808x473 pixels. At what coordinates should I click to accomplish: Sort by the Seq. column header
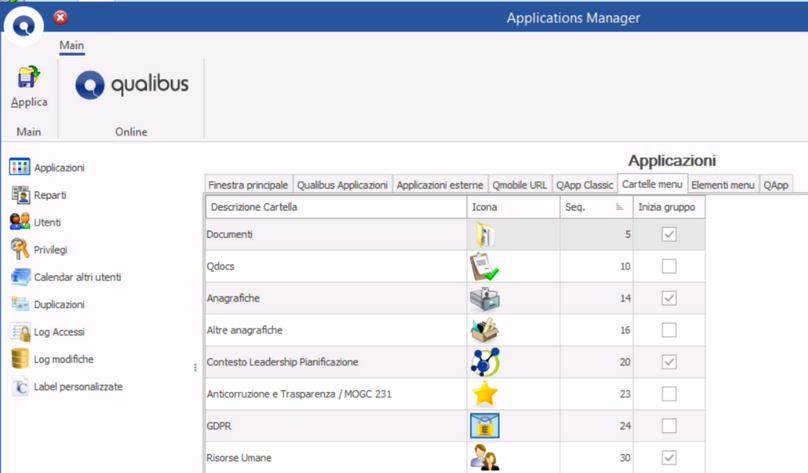pos(594,207)
